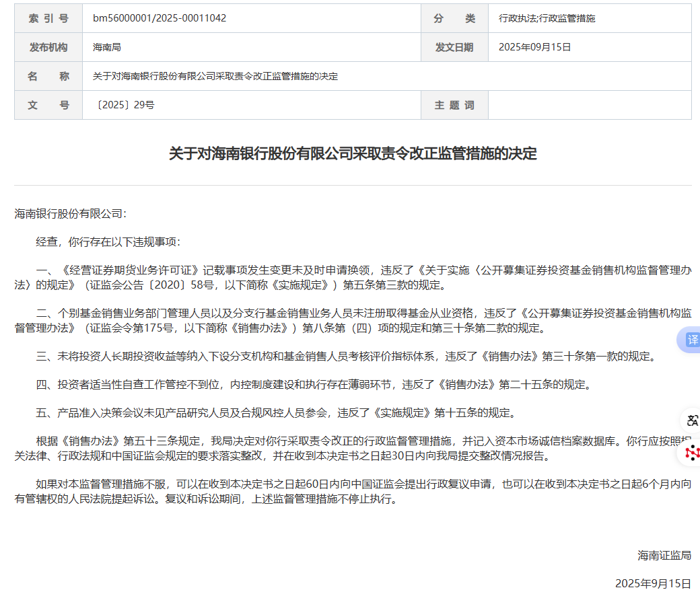The width and height of the screenshot is (700, 594).
Task: Click the 发文日期 value 2025年09月15日 in table
Action: tap(534, 47)
